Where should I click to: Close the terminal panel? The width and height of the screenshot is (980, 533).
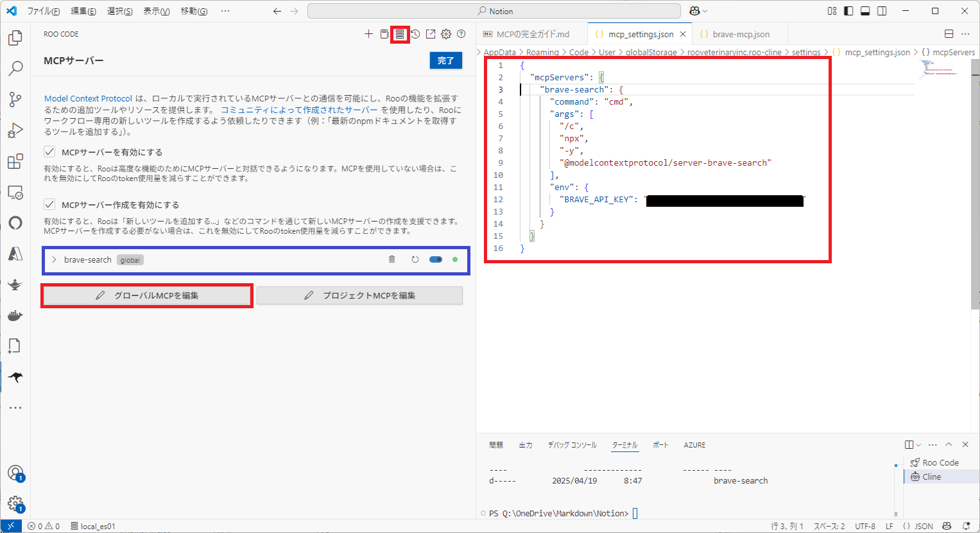965,444
